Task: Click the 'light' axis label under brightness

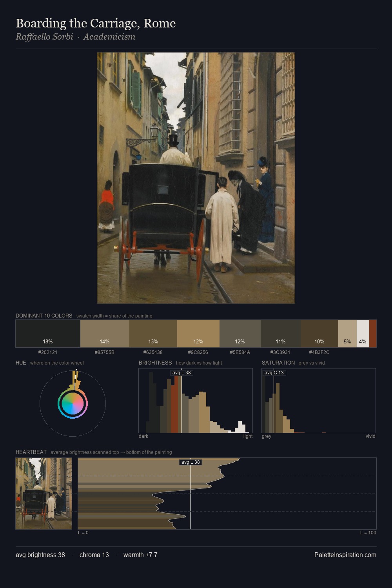Action: (248, 436)
